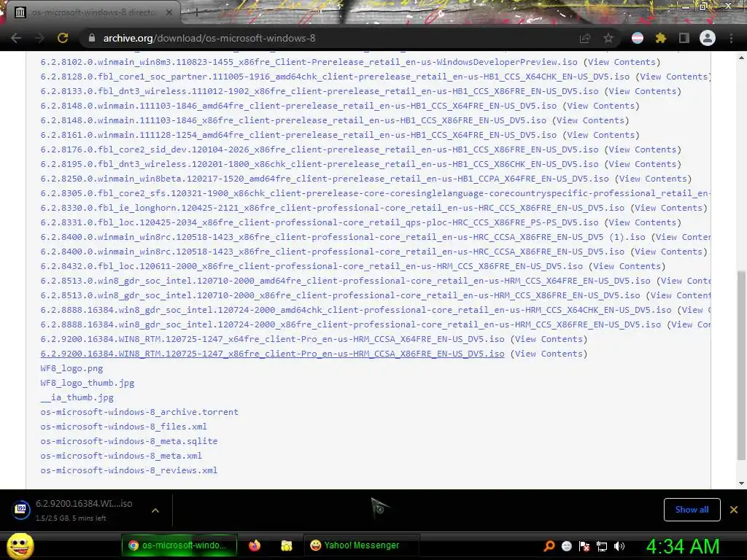Download 6.2.9200.16384 WIN8_RTM x64fre iso
The width and height of the screenshot is (747, 560).
pos(273,339)
